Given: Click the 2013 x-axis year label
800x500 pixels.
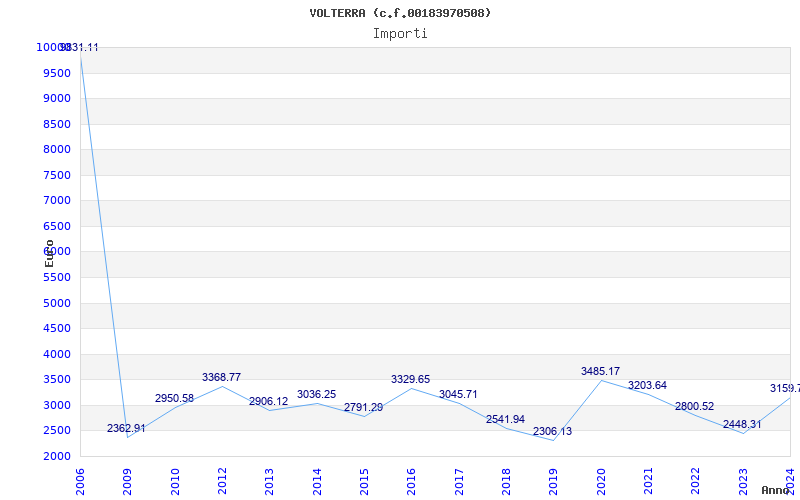Looking at the screenshot, I should click(x=269, y=482).
